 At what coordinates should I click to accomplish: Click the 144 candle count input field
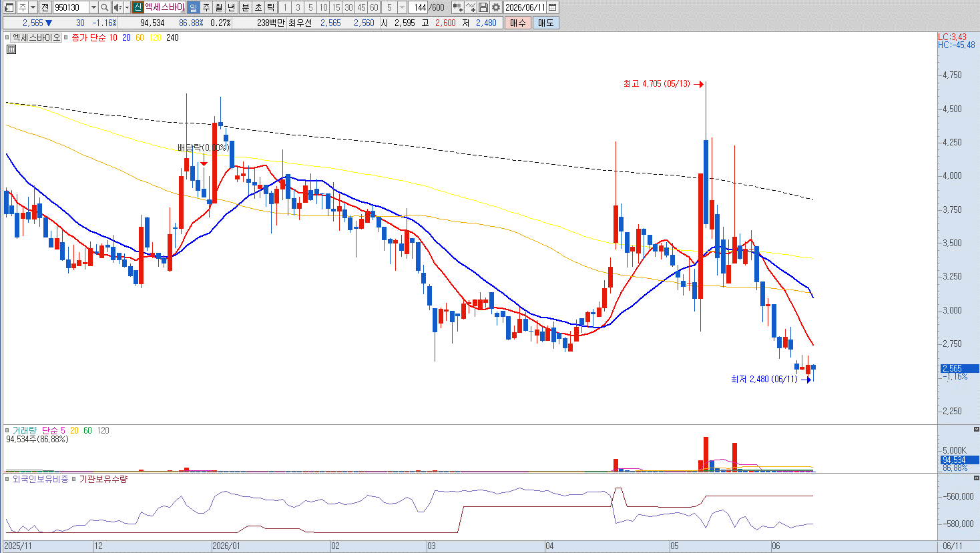(418, 7)
